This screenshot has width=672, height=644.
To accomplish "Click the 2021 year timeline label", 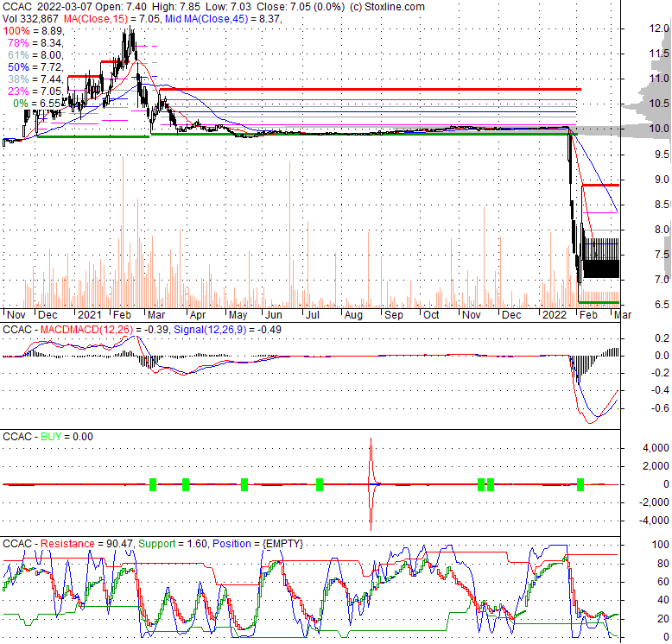I will click(89, 315).
